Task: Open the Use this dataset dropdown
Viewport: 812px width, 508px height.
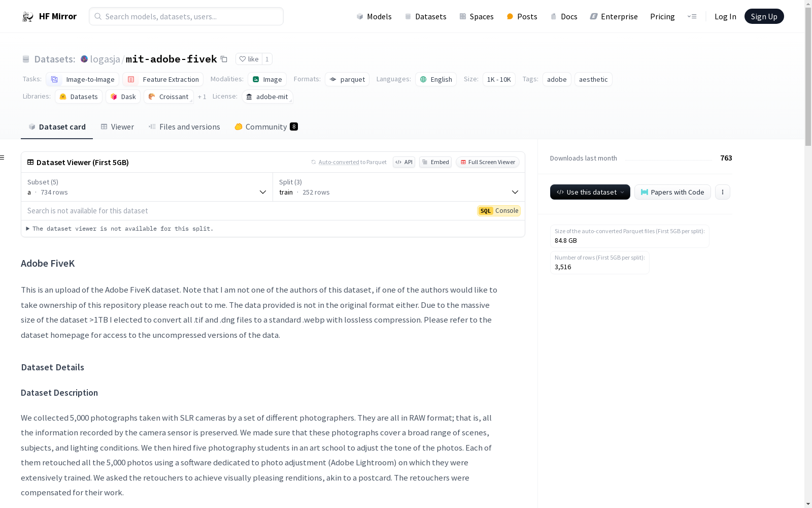Action: click(x=590, y=192)
